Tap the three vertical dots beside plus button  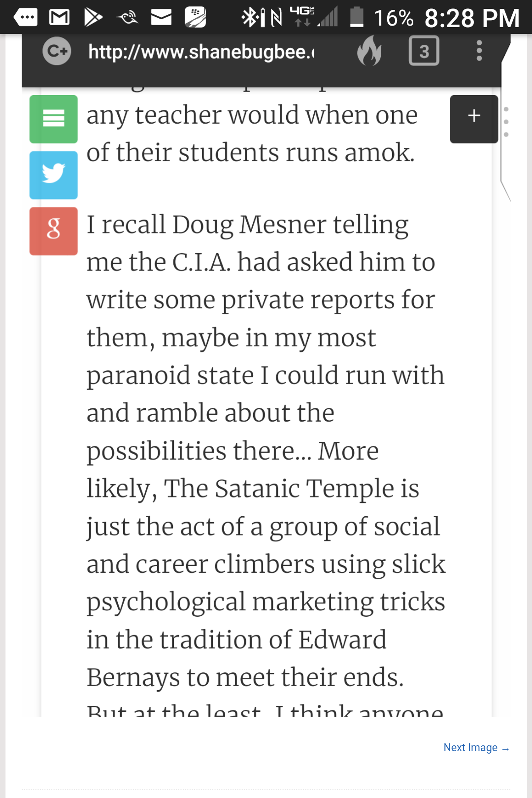[x=506, y=122]
